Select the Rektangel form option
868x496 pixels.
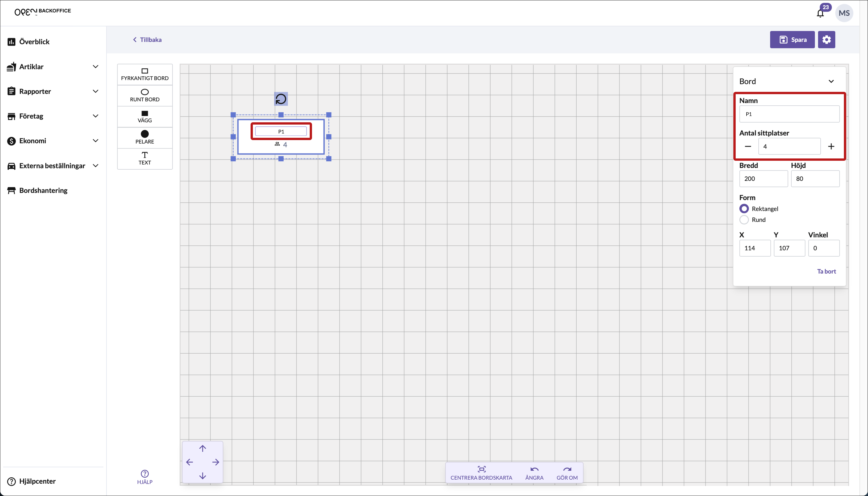[744, 208]
